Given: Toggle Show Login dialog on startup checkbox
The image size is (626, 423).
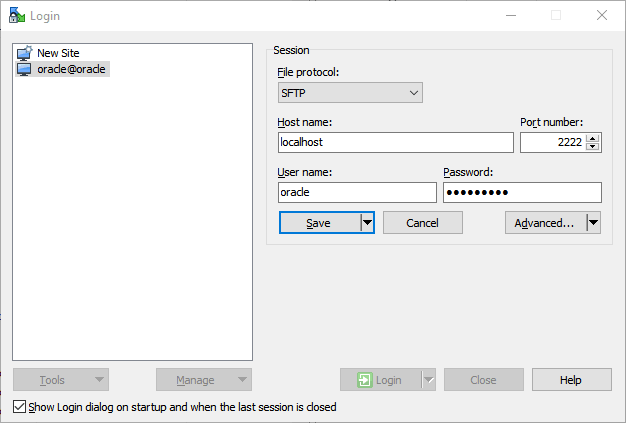Looking at the screenshot, I should click(x=19, y=407).
